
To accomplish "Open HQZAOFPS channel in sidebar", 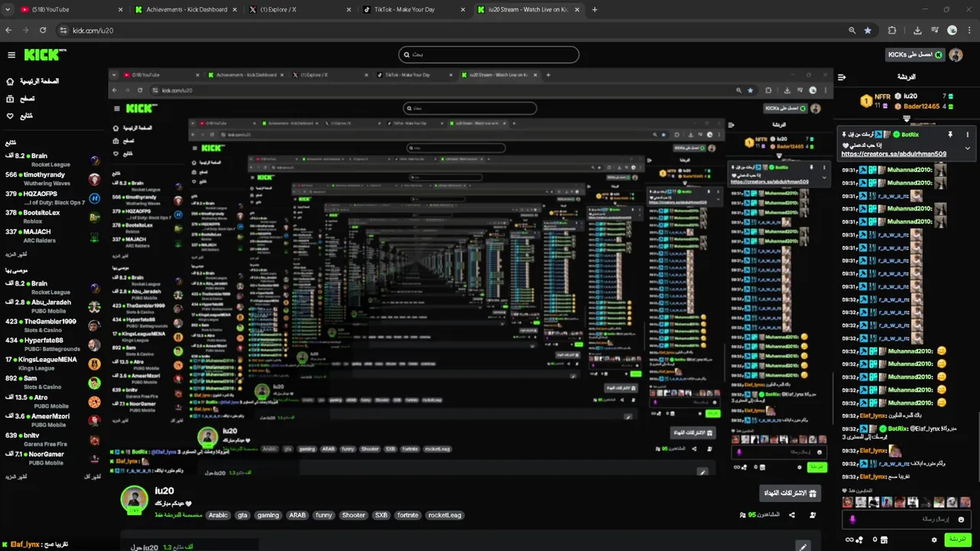I will pos(52,198).
